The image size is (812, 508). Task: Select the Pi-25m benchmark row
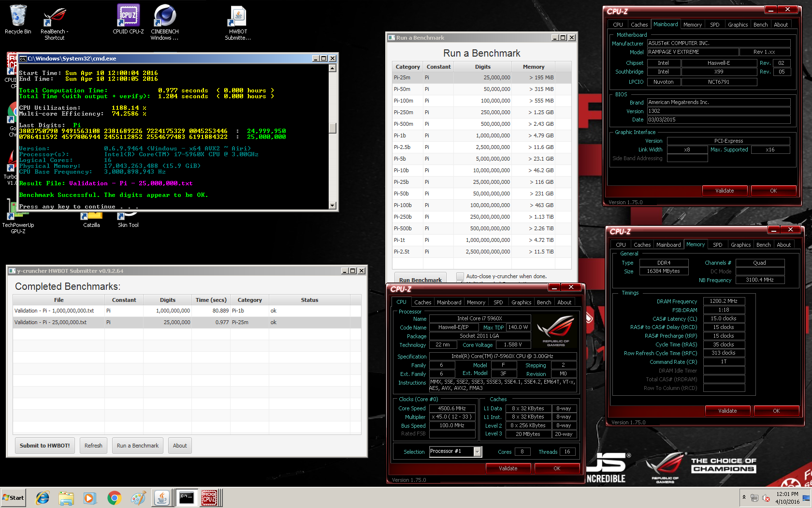pyautogui.click(x=482, y=77)
